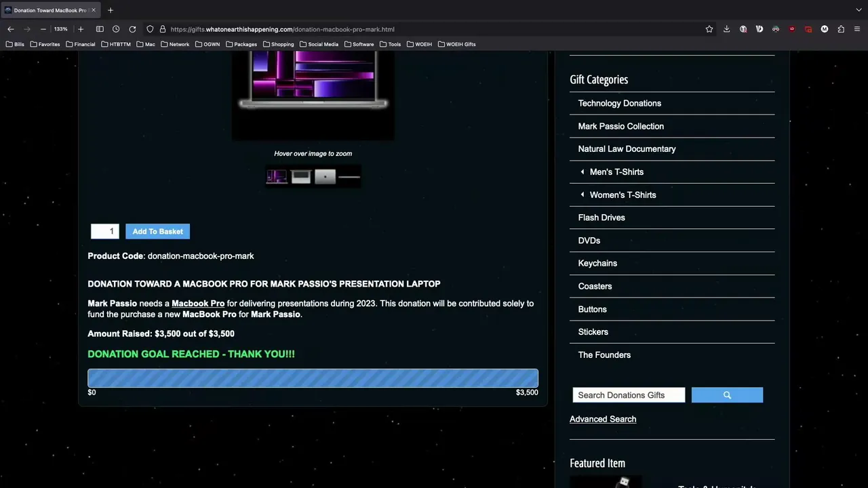This screenshot has width=868, height=488.
Task: Click the donation progress bar
Action: point(313,378)
